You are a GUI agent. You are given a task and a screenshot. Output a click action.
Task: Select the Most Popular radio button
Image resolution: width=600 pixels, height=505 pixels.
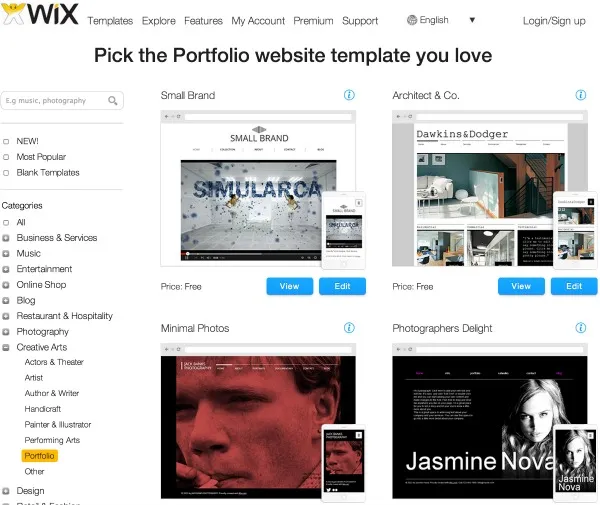click(x=6, y=157)
